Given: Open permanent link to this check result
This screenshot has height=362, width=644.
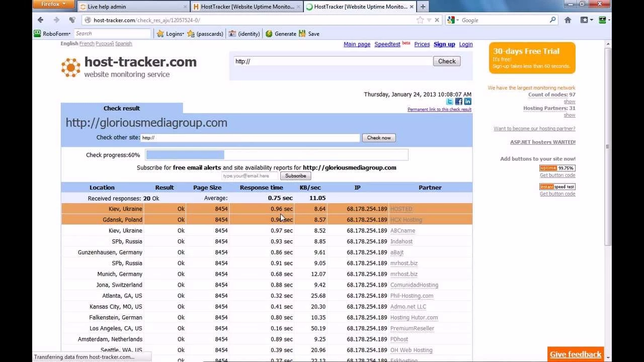Looking at the screenshot, I should (x=439, y=110).
